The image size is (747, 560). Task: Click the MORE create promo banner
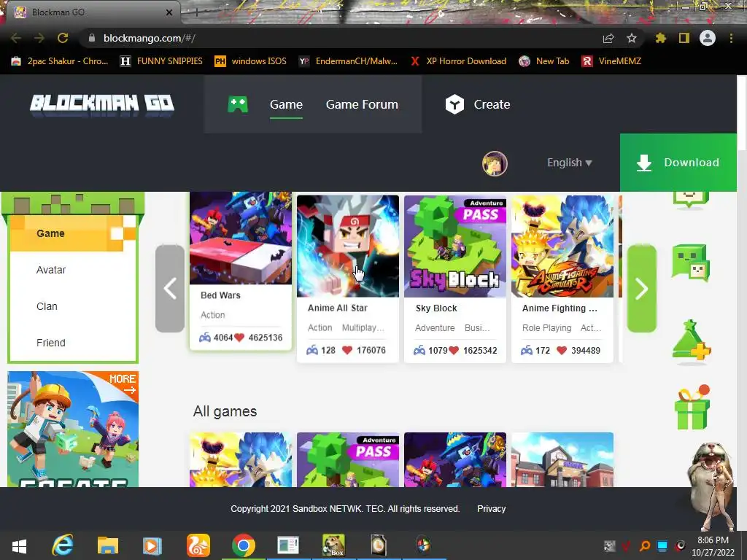[x=73, y=429]
